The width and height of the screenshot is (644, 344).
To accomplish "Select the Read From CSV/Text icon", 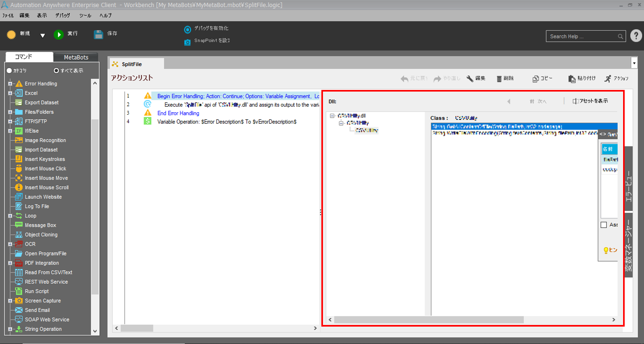I will 19,272.
